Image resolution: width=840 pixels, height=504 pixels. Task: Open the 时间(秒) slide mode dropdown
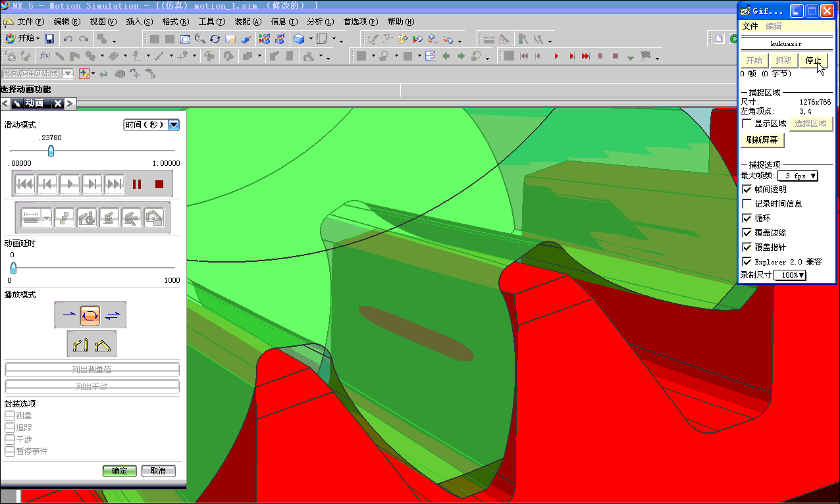point(151,124)
